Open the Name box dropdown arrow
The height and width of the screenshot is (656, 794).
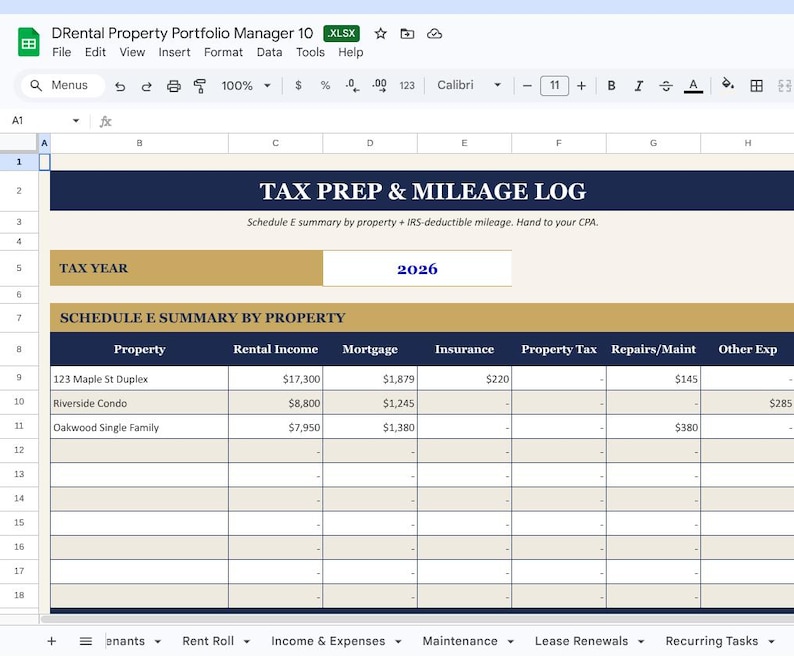(76, 121)
